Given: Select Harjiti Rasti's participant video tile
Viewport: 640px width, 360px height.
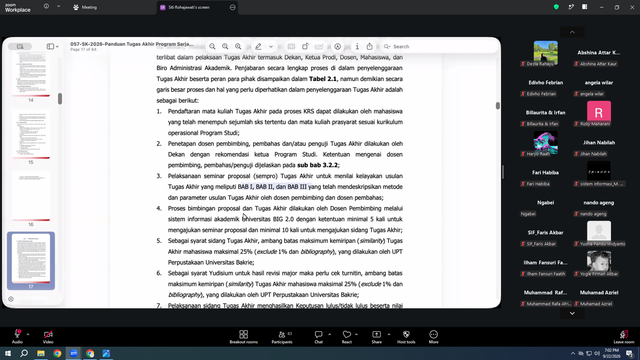Looking at the screenshot, I should tap(545, 143).
